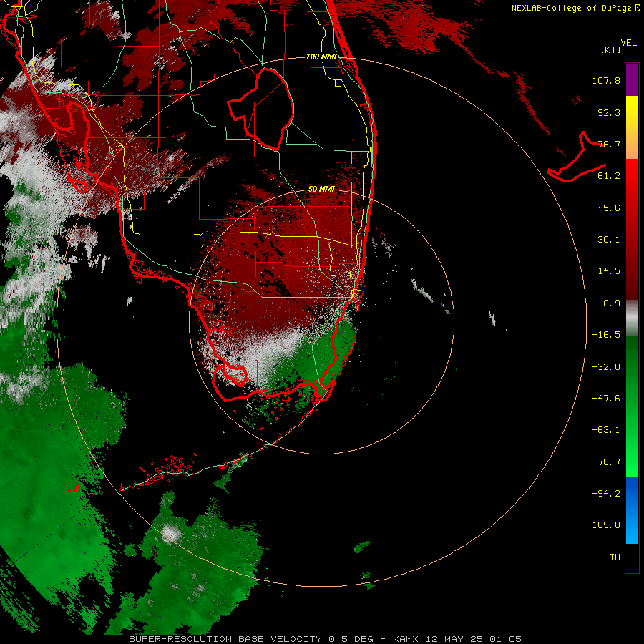Click the -63.1 value on velocity scale
644x644 pixels.
click(x=606, y=430)
